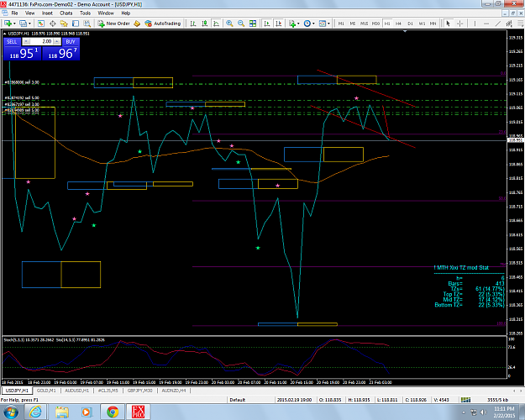Switch to H4 timeframe
Image resolution: width=525 pixels, height=420 pixels.
pyautogui.click(x=398, y=24)
